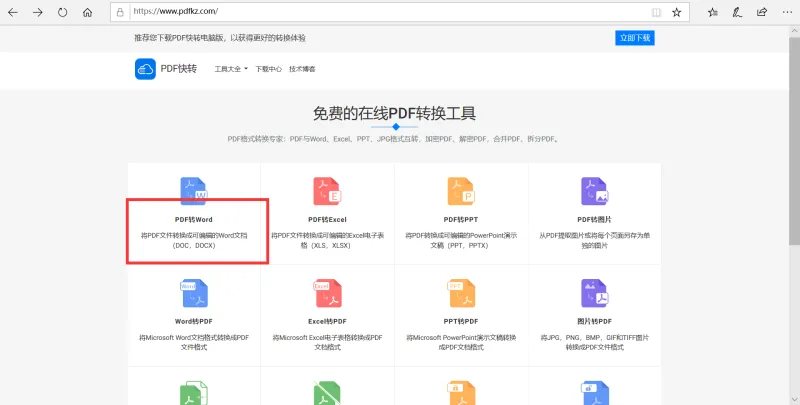Reload the page with the refresh icon
This screenshot has width=800, height=405.
coord(62,12)
